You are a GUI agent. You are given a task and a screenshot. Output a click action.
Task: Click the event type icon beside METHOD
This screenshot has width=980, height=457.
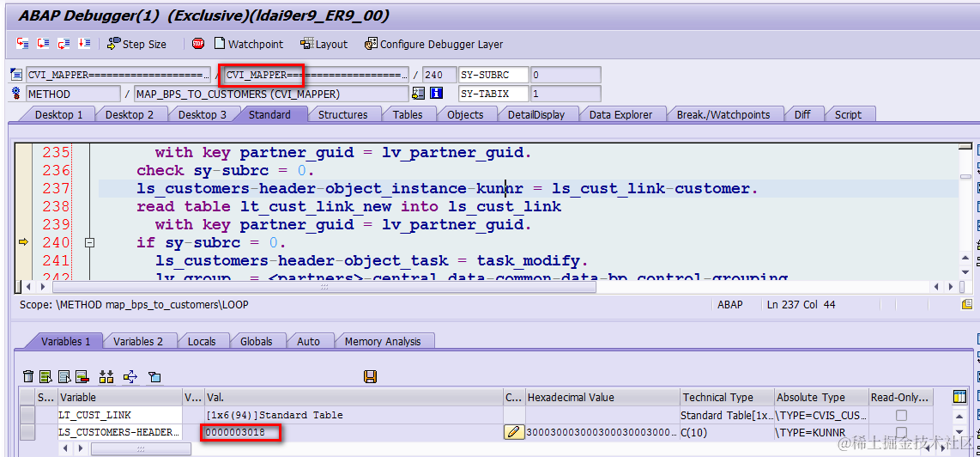click(x=17, y=94)
